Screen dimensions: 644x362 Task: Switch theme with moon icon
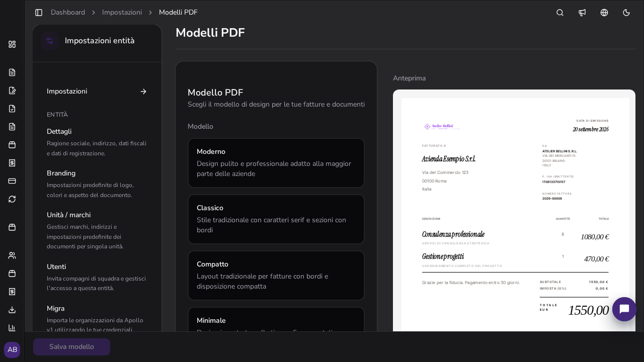point(626,13)
